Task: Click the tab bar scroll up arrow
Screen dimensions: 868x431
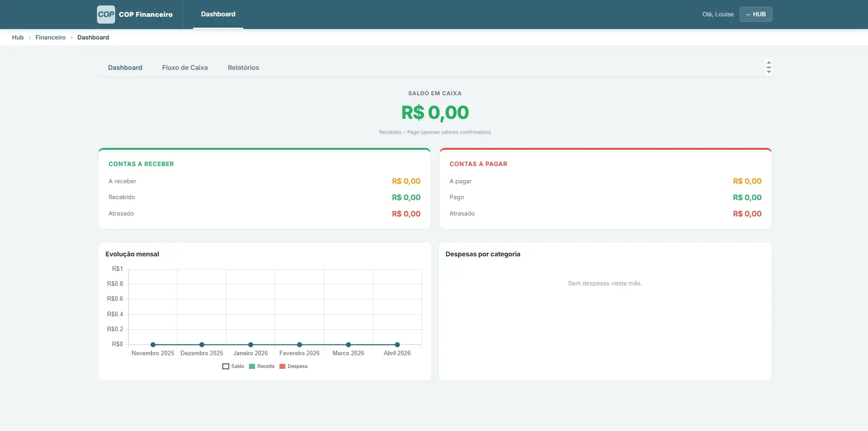Action: (769, 62)
